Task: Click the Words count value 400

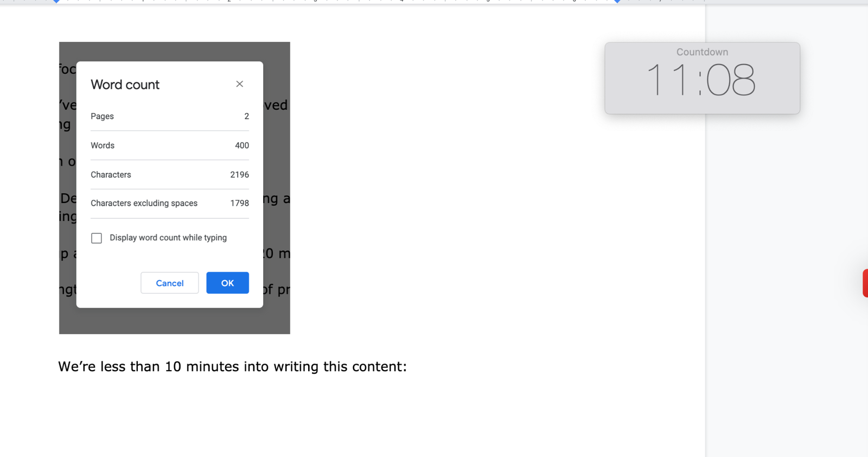Action: pos(242,145)
